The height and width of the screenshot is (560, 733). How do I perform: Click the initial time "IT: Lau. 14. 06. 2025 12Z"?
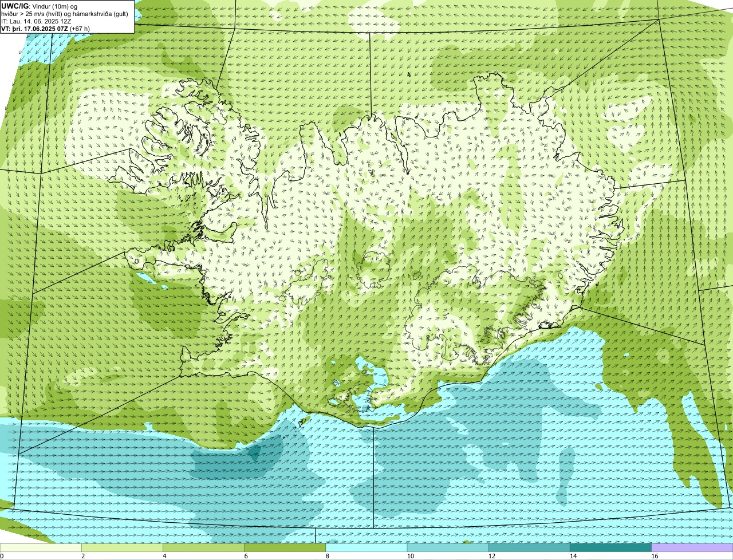pyautogui.click(x=36, y=21)
